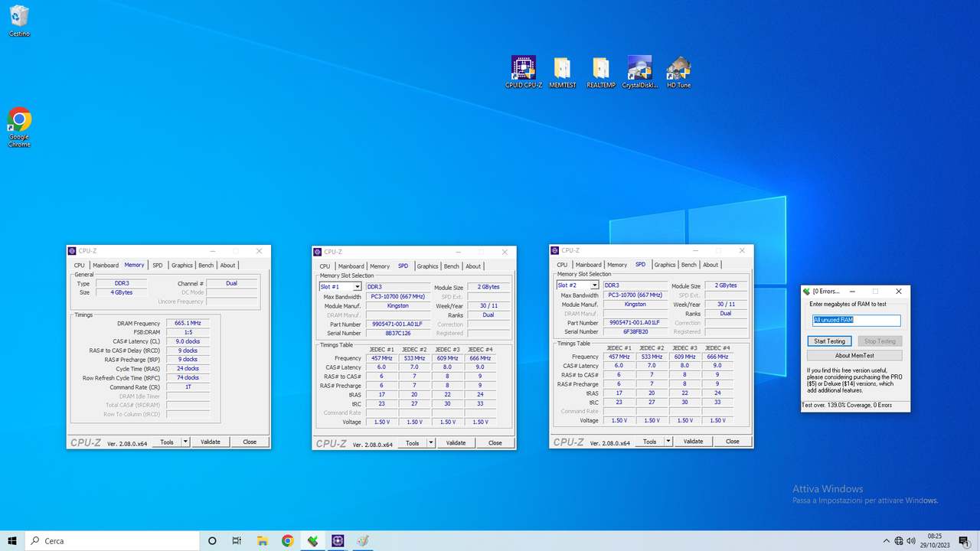
Task: Click Validate in the Slot #1 window
Action: pyautogui.click(x=456, y=443)
